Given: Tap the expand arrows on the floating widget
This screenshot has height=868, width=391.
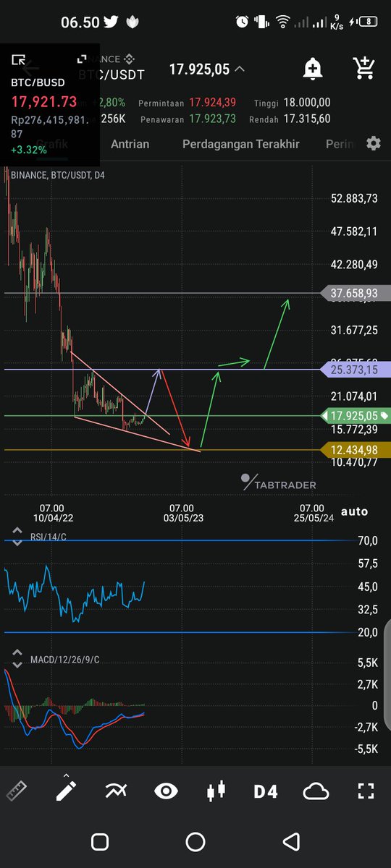Looking at the screenshot, I should point(82,59).
